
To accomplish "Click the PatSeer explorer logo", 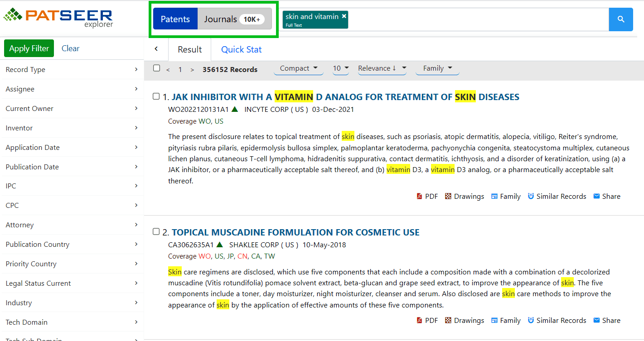I will (x=58, y=18).
